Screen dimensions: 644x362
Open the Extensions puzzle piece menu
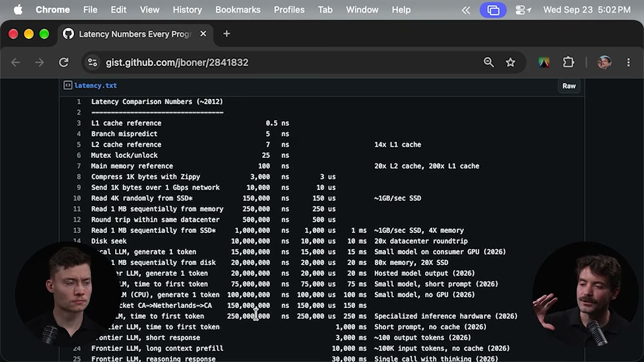coord(569,62)
